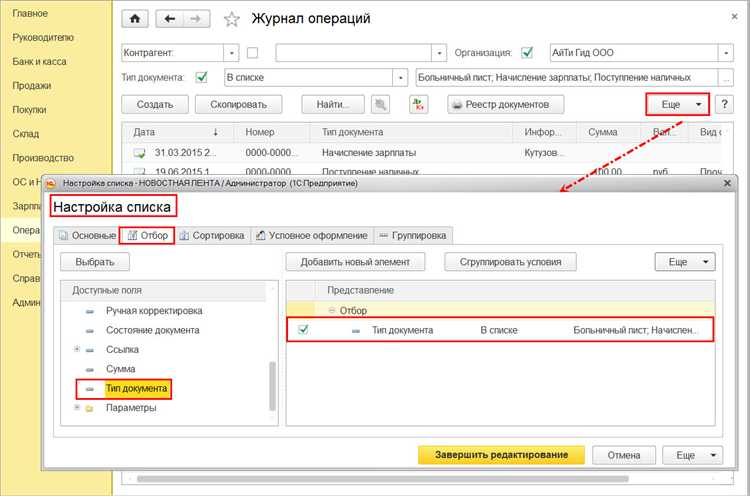Open the Еще menu above filter table
This screenshot has width=750, height=496.
[685, 262]
